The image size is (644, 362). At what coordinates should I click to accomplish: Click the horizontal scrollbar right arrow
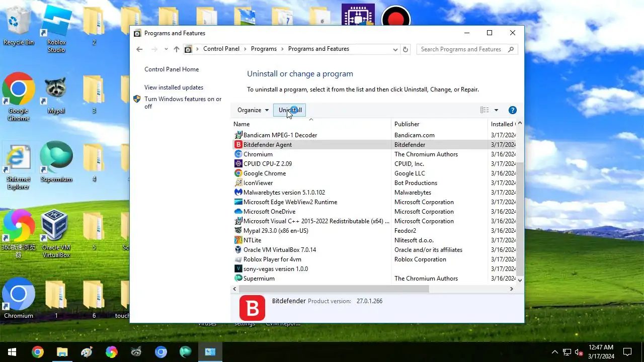point(512,289)
